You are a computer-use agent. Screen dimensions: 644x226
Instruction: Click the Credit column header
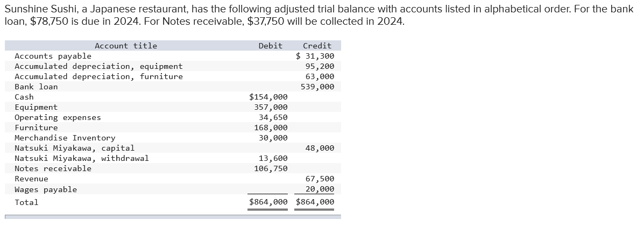coord(317,46)
